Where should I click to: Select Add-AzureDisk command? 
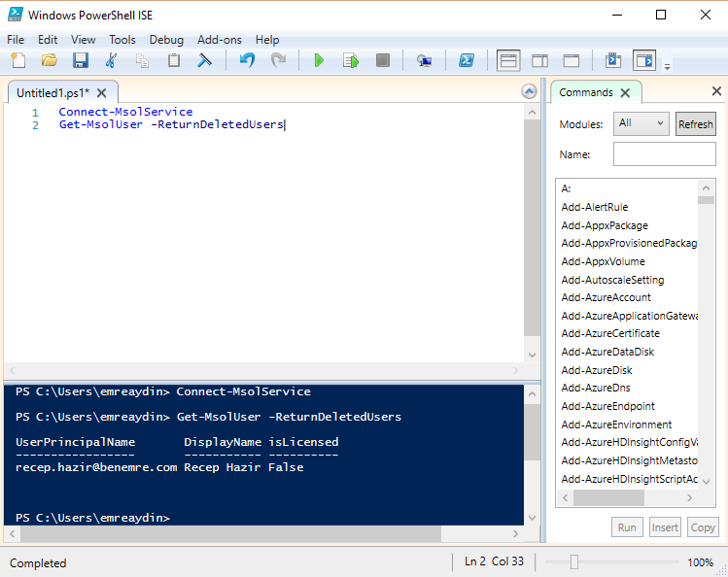pyautogui.click(x=597, y=370)
